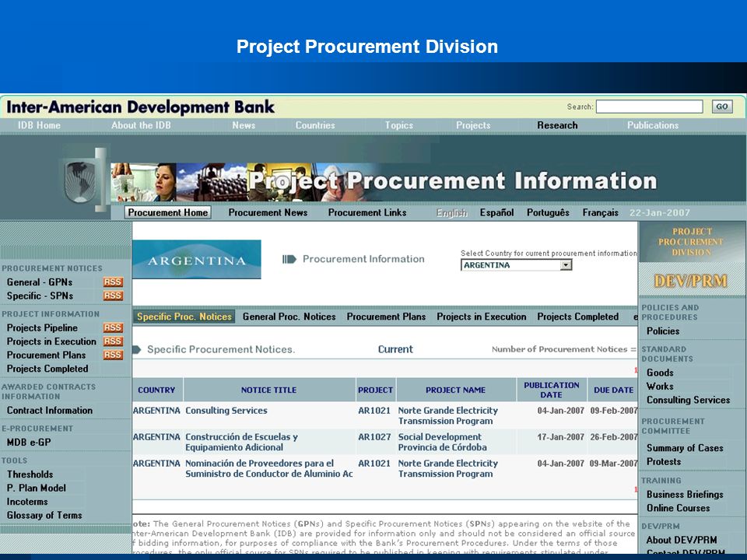Go to Procurement Home
The image size is (747, 560).
tap(168, 212)
